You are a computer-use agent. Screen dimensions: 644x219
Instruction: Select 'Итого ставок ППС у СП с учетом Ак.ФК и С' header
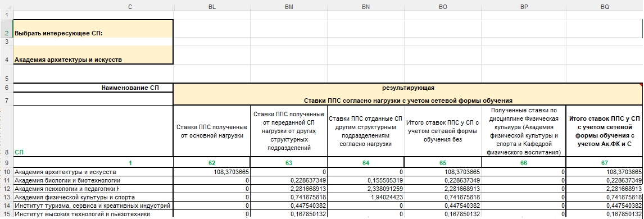[604, 131]
